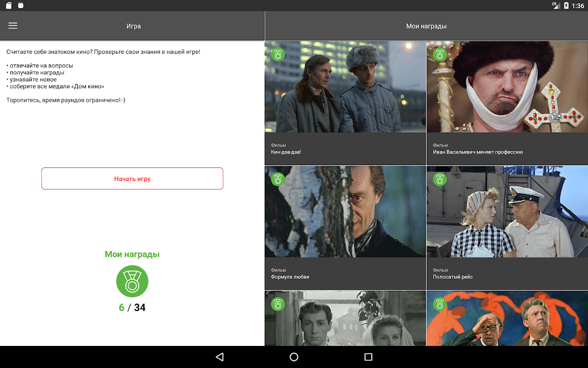Click bullet text узнавайте новое

32,79
